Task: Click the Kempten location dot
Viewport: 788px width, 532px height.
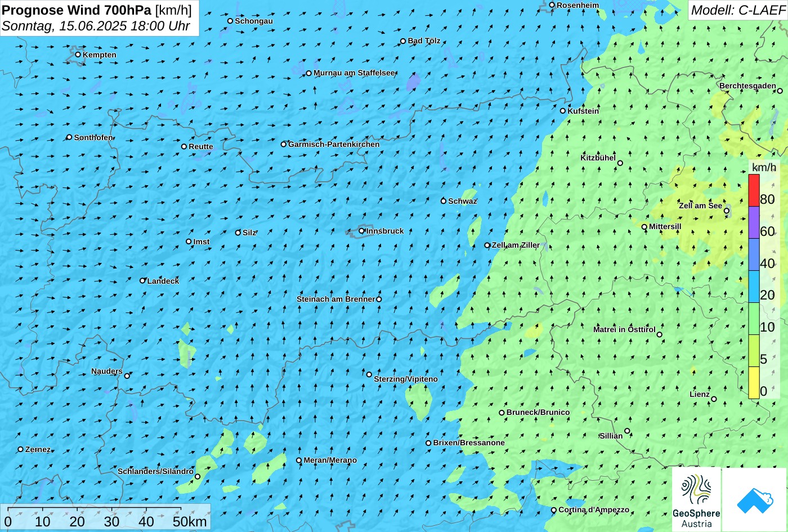Action: [x=78, y=55]
